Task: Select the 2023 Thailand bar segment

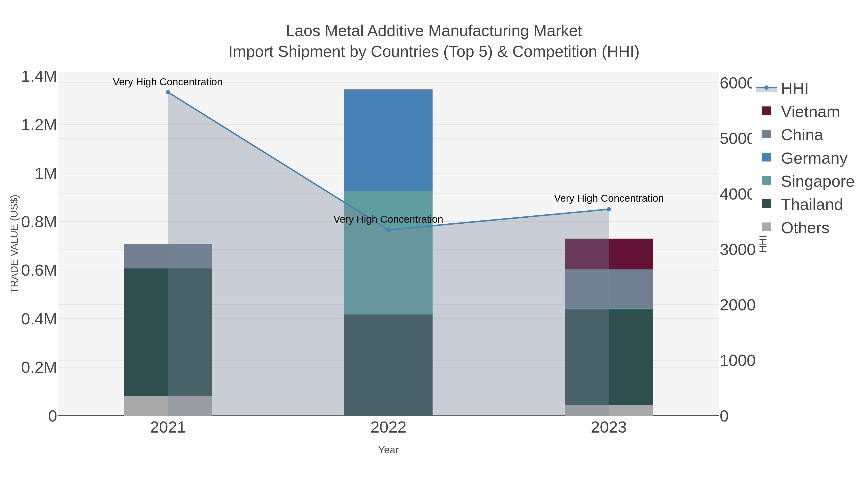Action: coord(609,357)
